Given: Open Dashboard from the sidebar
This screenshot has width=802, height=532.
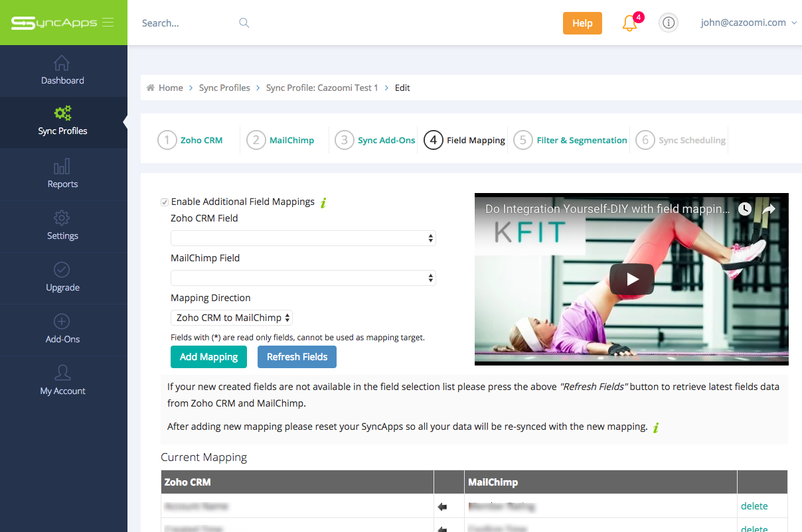Looking at the screenshot, I should pos(62,70).
